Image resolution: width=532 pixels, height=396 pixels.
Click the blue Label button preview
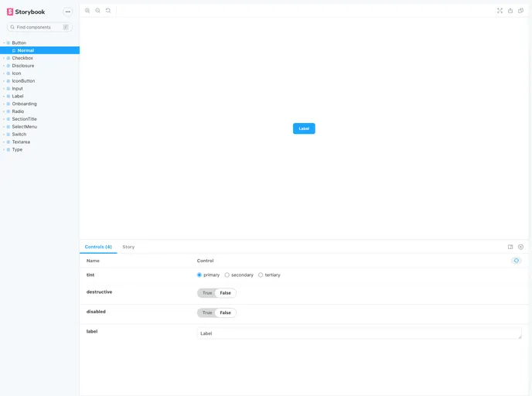(x=304, y=128)
